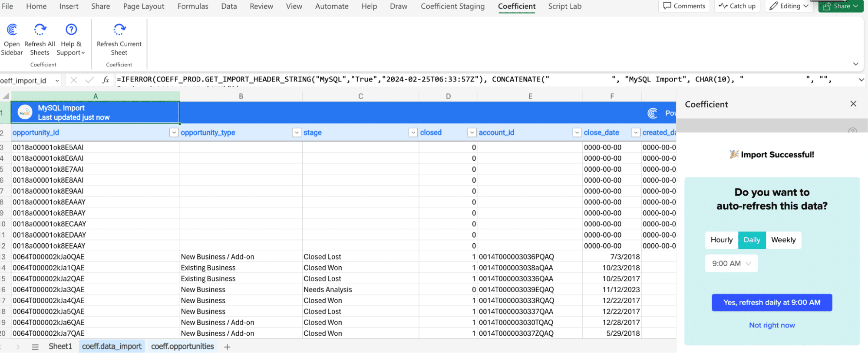Click the MySQL Import logo icon
This screenshot has width=868, height=353.
tap(25, 112)
